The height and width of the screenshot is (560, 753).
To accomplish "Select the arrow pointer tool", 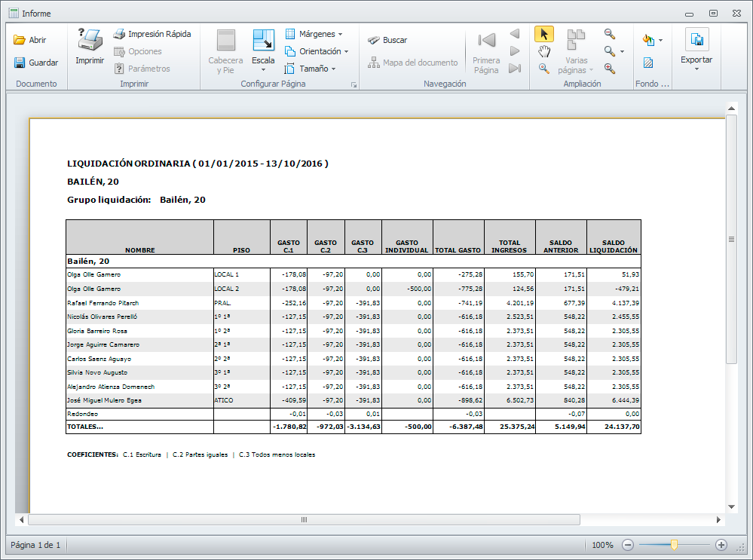I will [543, 34].
